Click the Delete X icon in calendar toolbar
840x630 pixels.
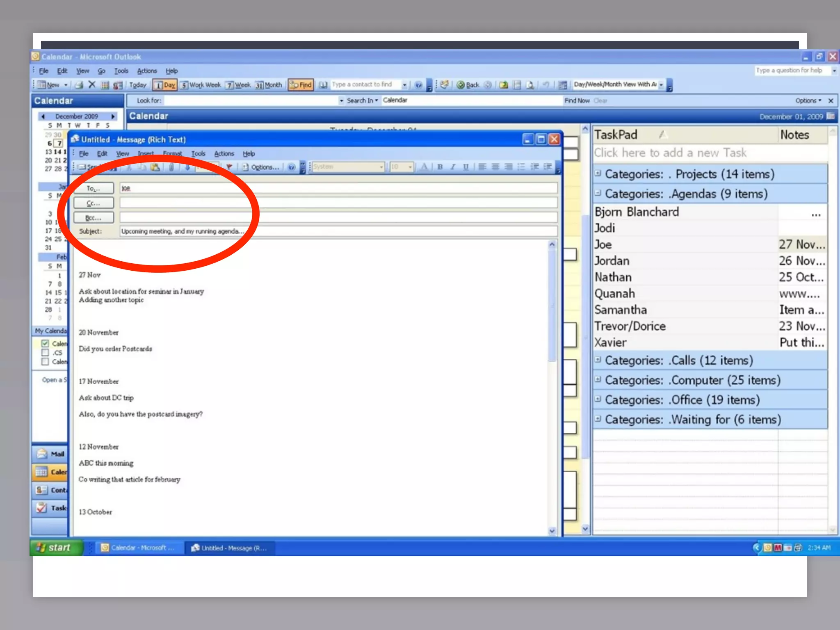(x=92, y=84)
